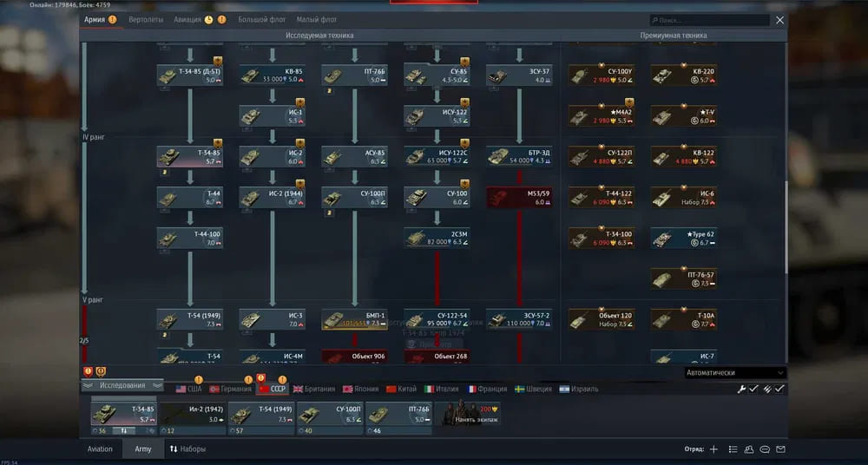Select the ИСУ-122 tank destroyer
This screenshot has width=868, height=465.
click(437, 116)
